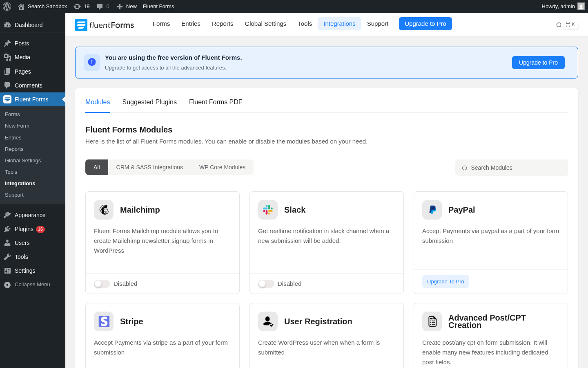
Task: Click the User Registration module title
Action: [318, 321]
